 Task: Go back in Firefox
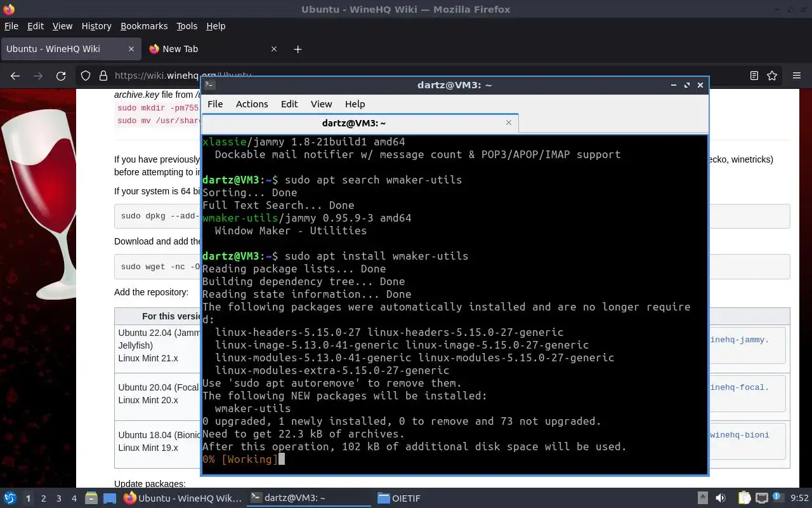click(x=15, y=76)
